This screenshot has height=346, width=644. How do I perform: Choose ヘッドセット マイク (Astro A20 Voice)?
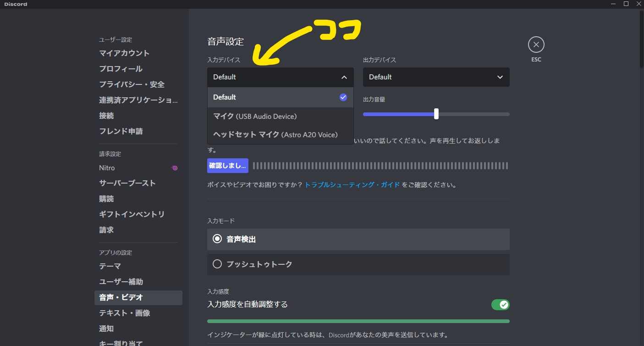tap(280, 135)
